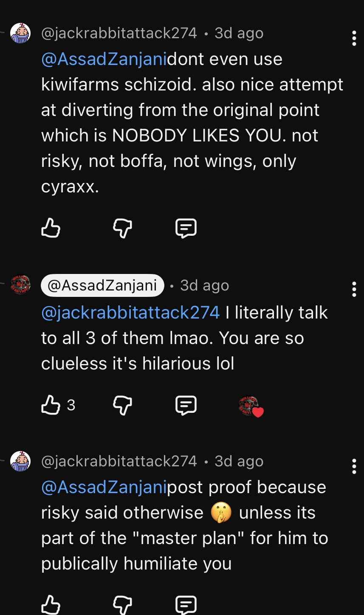Open the highlighted @AssadZanjani channel name badge
Screen dimensions: 364x615
pos(102,285)
